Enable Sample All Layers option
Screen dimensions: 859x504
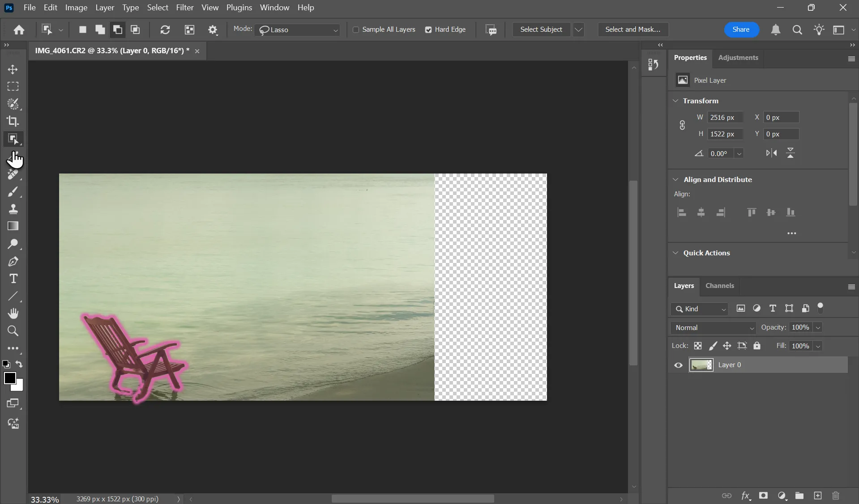pyautogui.click(x=357, y=30)
